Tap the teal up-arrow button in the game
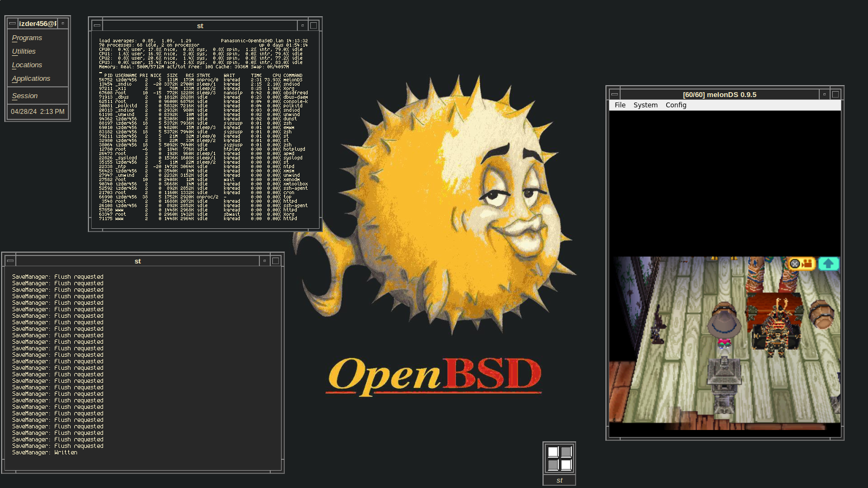Image resolution: width=868 pixels, height=488 pixels. [828, 264]
